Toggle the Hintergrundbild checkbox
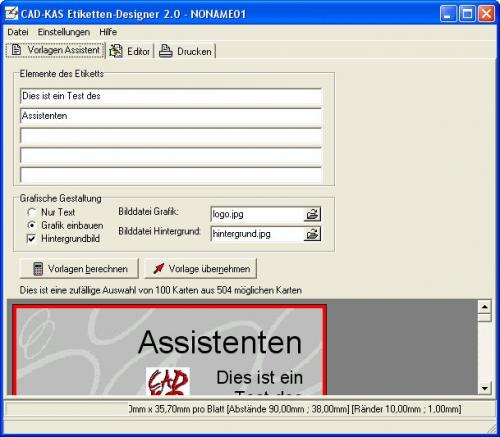 click(x=31, y=239)
